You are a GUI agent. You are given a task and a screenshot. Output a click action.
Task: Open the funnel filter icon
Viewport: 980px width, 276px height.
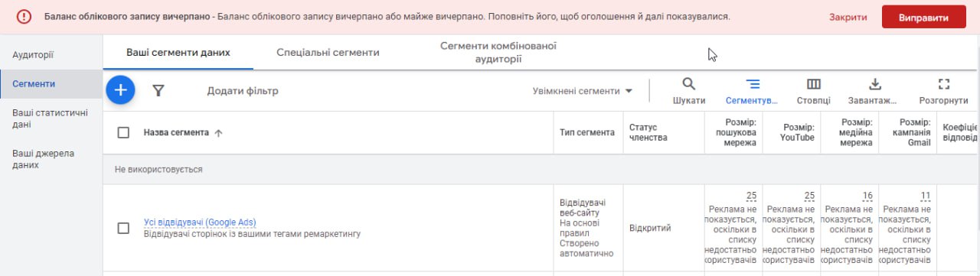158,91
